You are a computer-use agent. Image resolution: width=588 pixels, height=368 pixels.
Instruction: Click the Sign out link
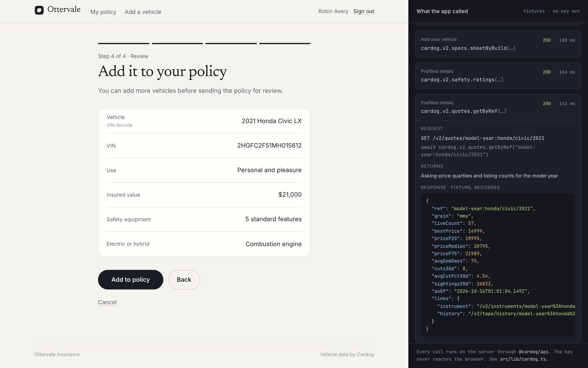point(363,11)
